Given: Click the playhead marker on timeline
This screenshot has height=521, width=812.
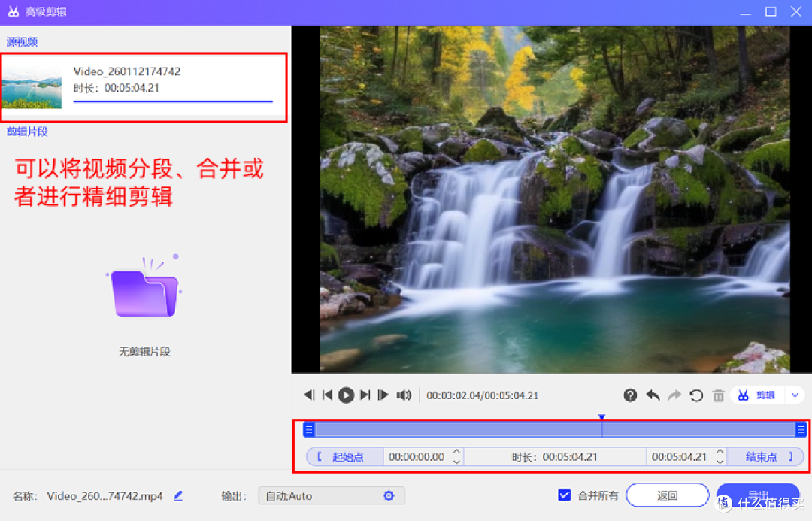Looking at the screenshot, I should pos(601,417).
